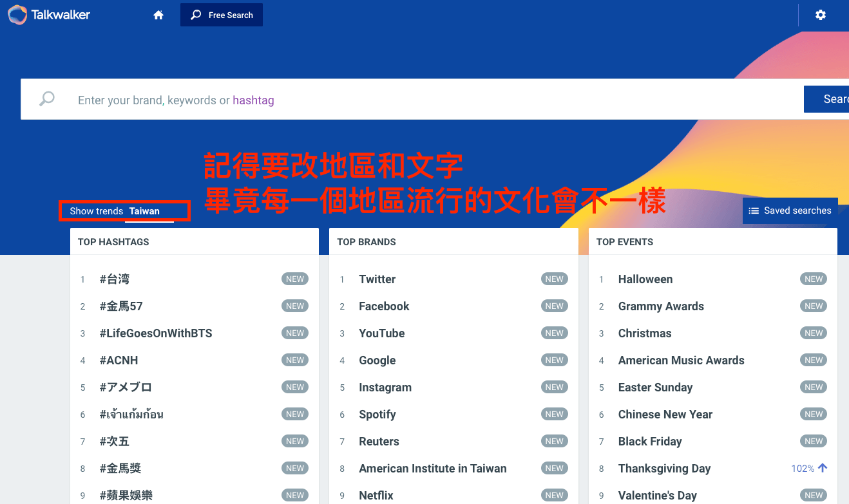Open Twitter in Top Brands
This screenshot has height=504, width=849.
pos(377,279)
